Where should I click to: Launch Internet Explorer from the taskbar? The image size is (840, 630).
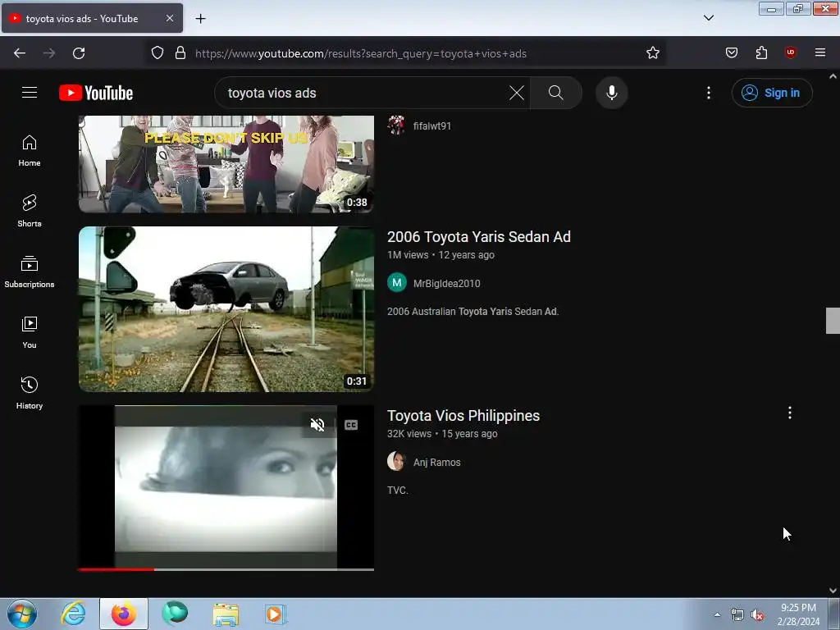pos(73,614)
